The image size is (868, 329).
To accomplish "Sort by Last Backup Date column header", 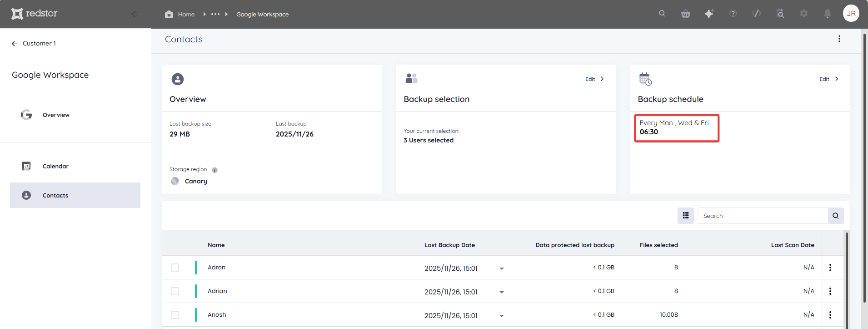I will click(x=449, y=245).
